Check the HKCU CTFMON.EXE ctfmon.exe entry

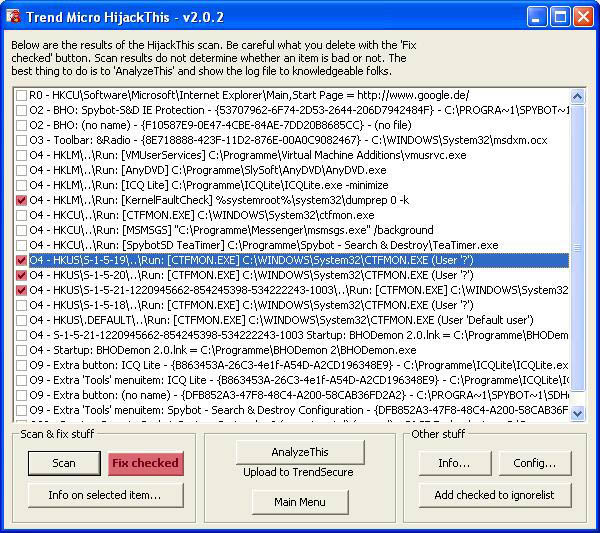pos(21,215)
